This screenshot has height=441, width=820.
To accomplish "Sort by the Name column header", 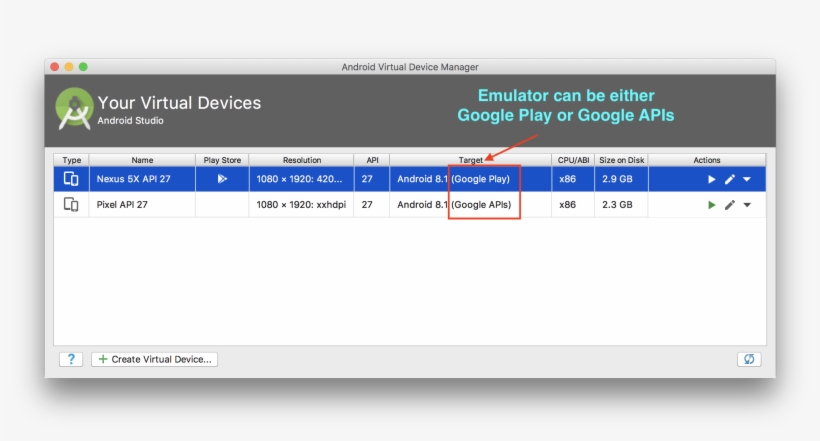I will click(x=142, y=160).
